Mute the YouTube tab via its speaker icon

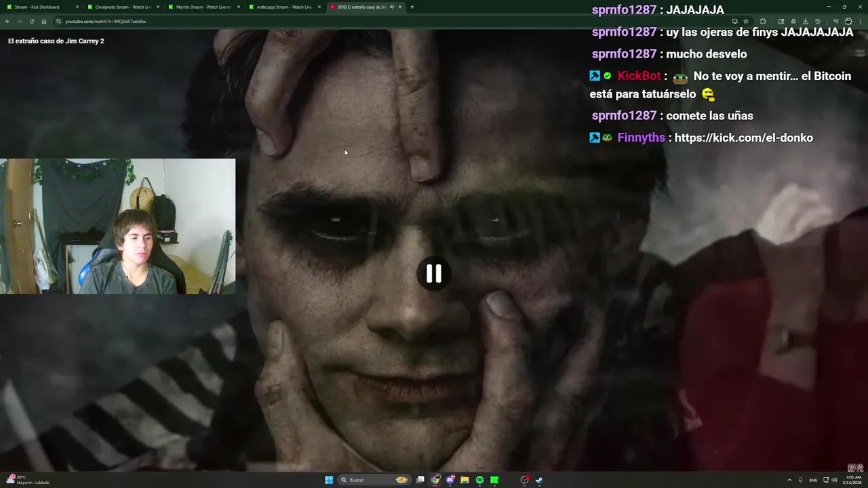(x=391, y=7)
